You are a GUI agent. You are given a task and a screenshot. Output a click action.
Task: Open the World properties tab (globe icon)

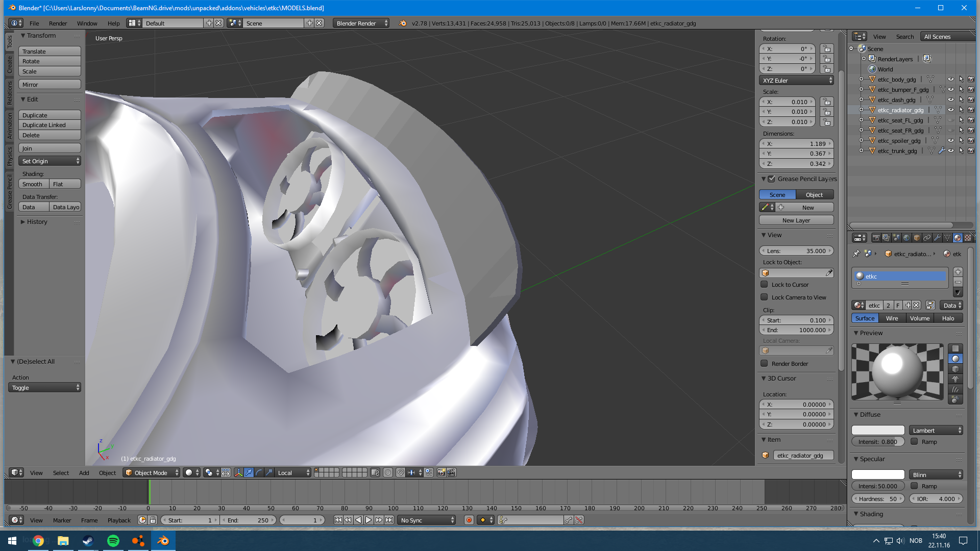(x=906, y=238)
